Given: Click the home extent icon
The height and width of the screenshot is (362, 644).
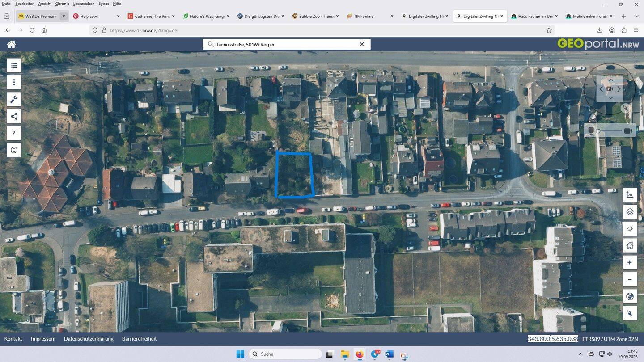Looking at the screenshot, I should 630,245.
